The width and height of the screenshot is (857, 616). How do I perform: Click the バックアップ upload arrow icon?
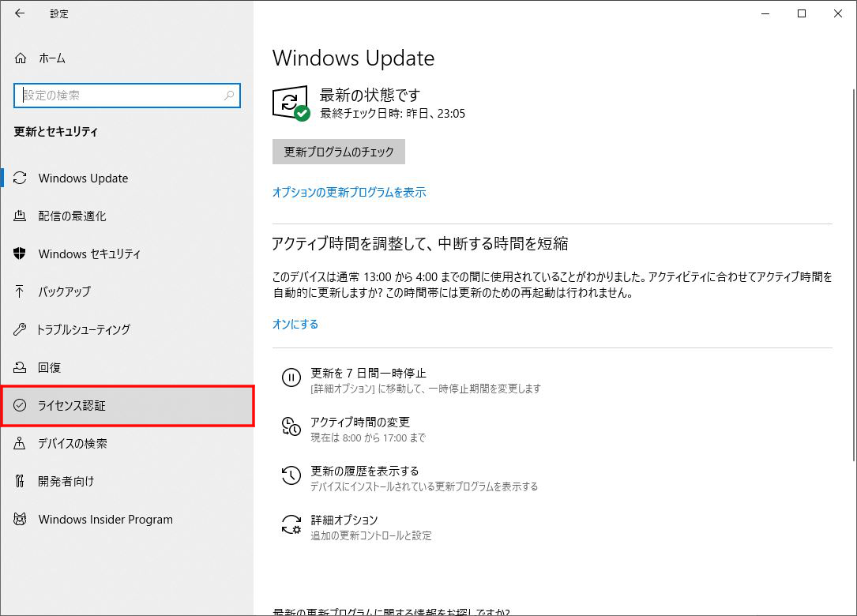(20, 291)
